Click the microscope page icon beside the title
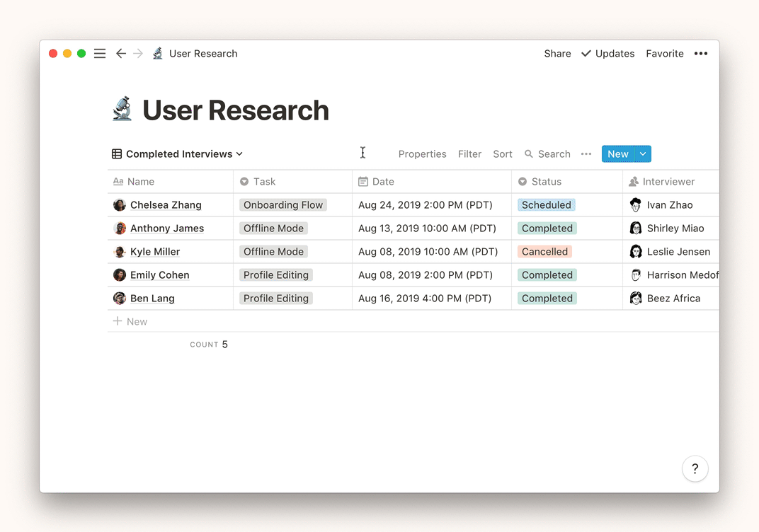Screen dimensions: 759x532 122,110
